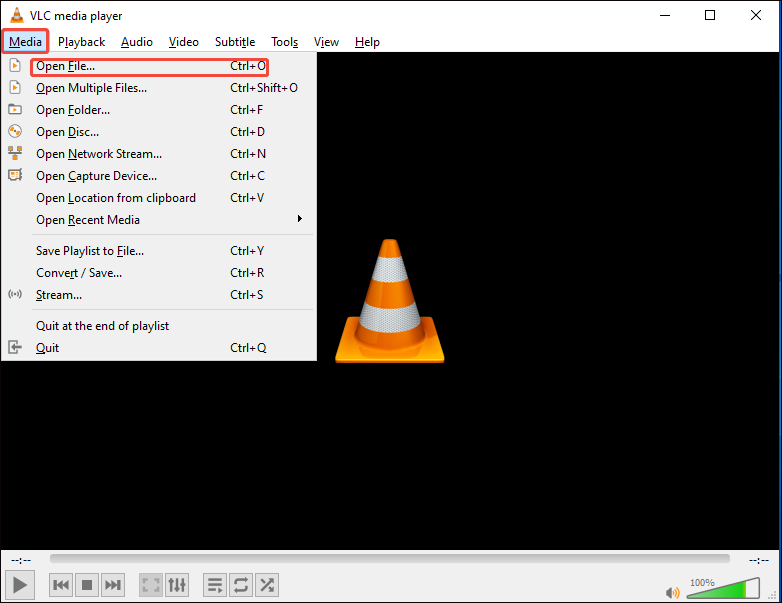Minimize the VLC window

coord(665,15)
